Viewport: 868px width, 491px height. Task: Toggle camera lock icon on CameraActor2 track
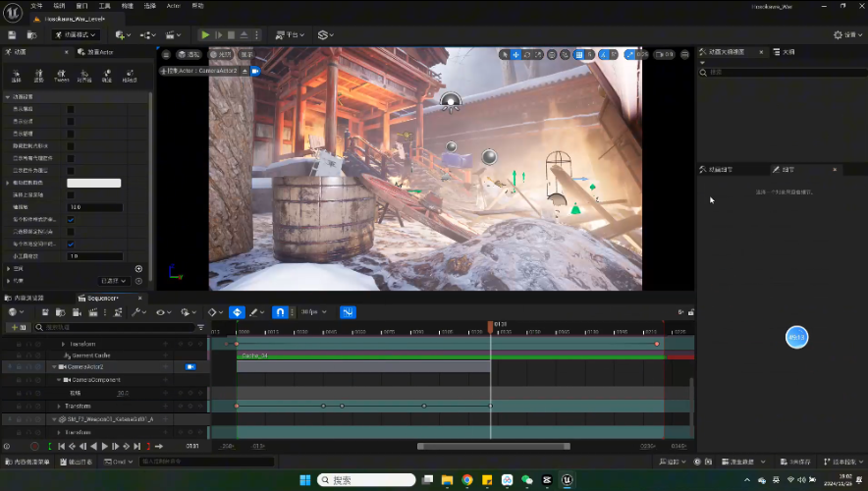click(190, 367)
